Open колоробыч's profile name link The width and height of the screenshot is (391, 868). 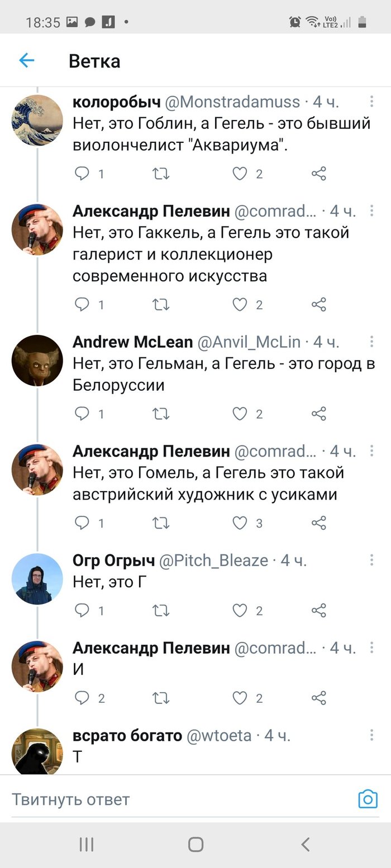(117, 102)
